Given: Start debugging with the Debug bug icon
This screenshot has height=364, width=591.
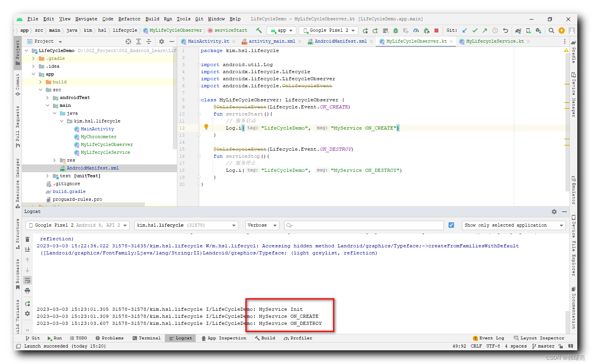Looking at the screenshot, I should (x=396, y=31).
